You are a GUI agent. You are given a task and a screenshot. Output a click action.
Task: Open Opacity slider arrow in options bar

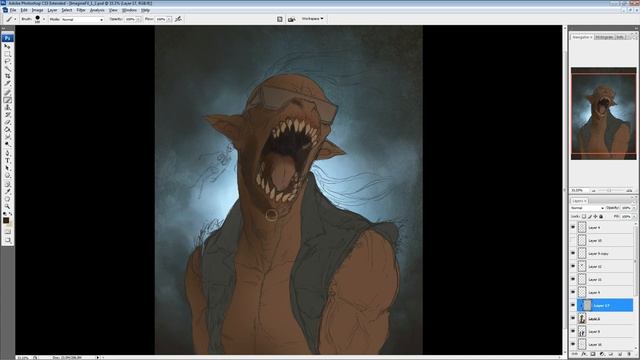(x=138, y=19)
